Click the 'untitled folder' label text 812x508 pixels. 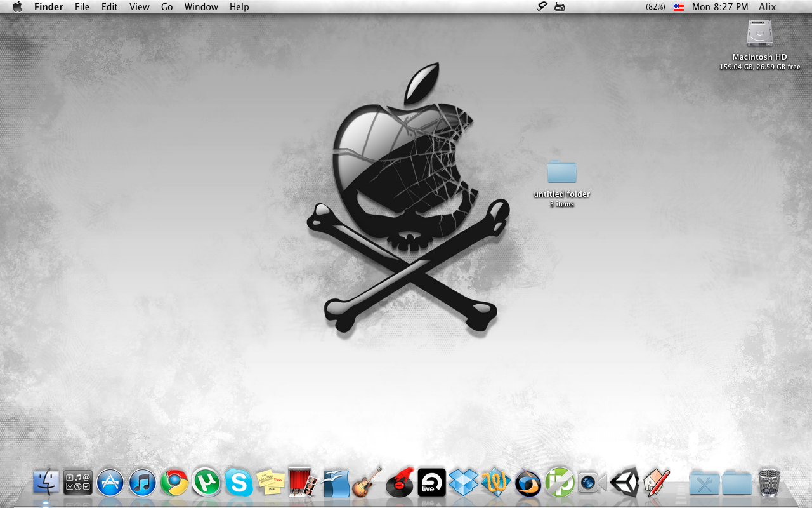(562, 194)
